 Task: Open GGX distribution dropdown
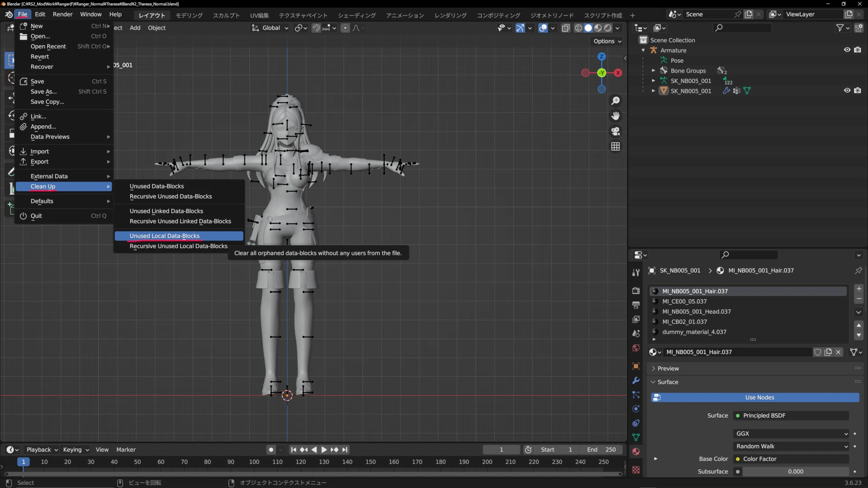pyautogui.click(x=791, y=434)
